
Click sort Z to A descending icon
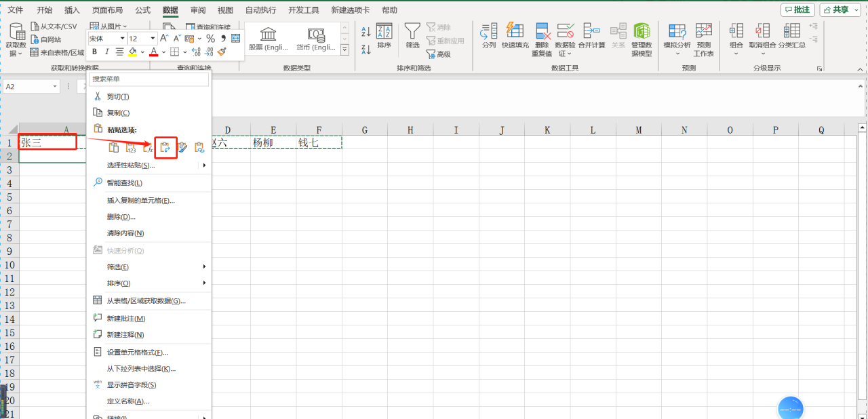tap(366, 49)
